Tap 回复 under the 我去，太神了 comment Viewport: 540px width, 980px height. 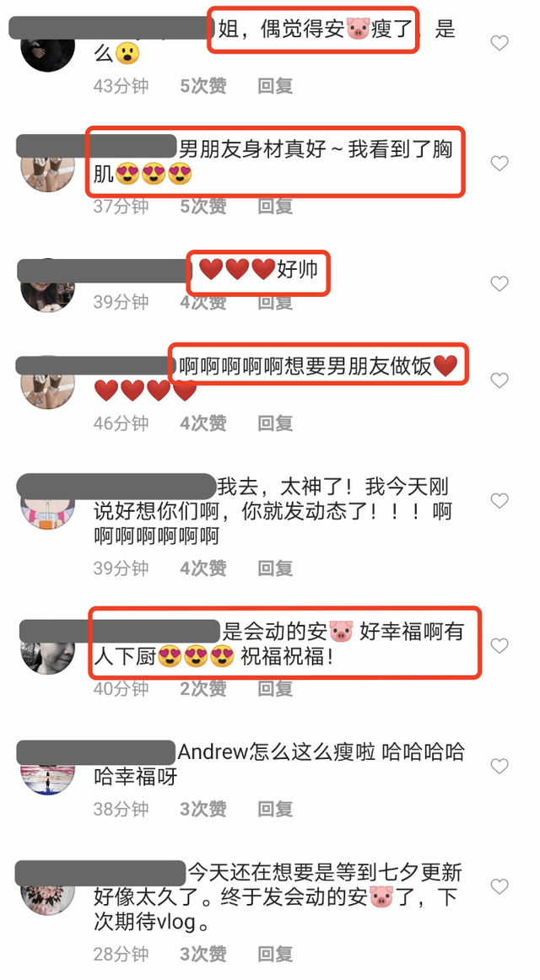tap(275, 568)
